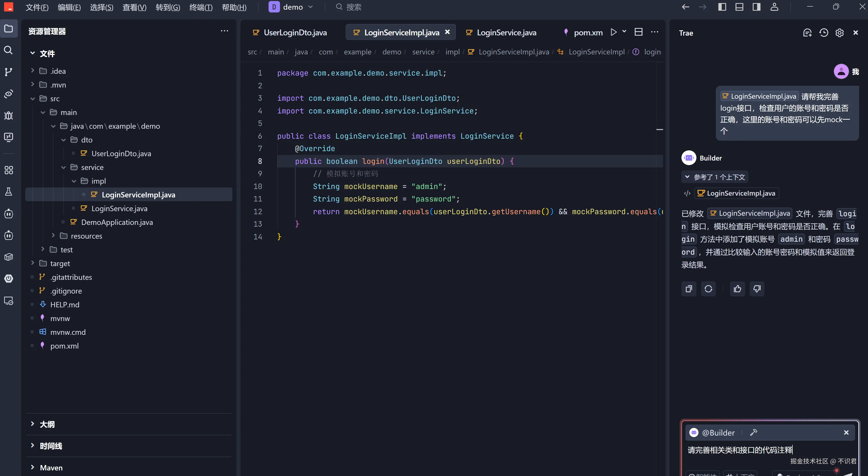
Task: Click the regenerate response icon
Action: click(x=708, y=289)
